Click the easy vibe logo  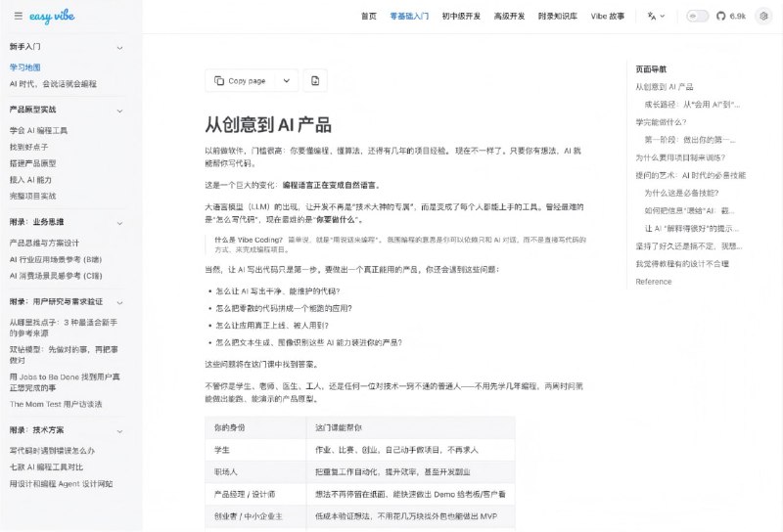[x=52, y=16]
